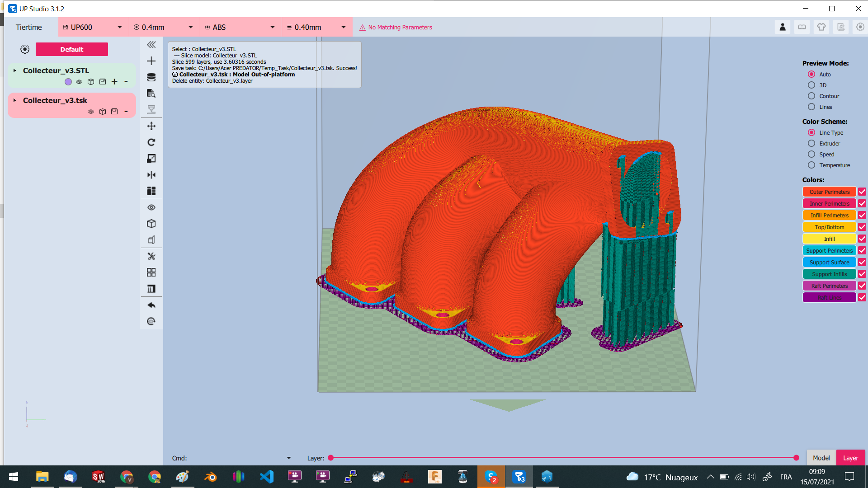Collapse the toolbar with double chevron
Viewport: 868px width, 488px height.
(151, 45)
